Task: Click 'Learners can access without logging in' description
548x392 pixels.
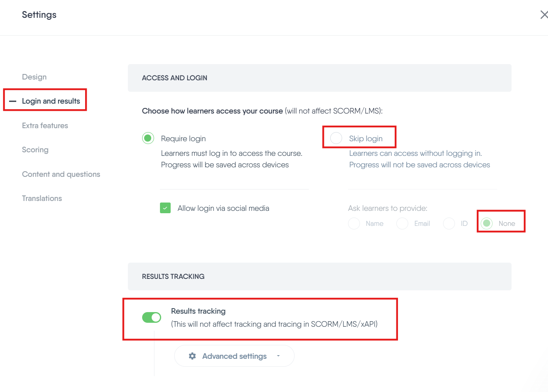Action: coord(415,153)
